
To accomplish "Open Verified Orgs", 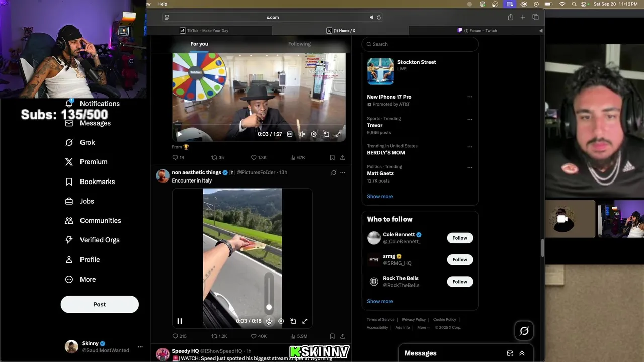I will (x=93, y=240).
